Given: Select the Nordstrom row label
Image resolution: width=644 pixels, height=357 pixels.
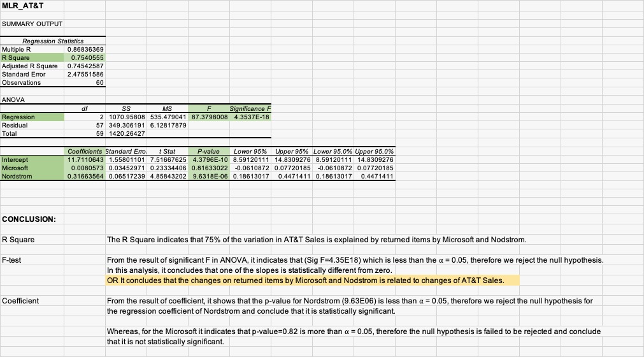Looking at the screenshot, I should (32, 176).
